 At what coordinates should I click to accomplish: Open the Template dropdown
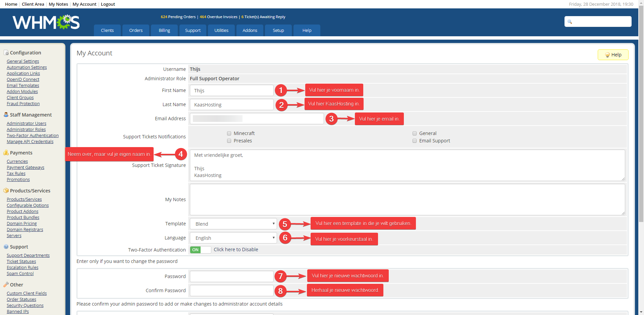pos(233,224)
